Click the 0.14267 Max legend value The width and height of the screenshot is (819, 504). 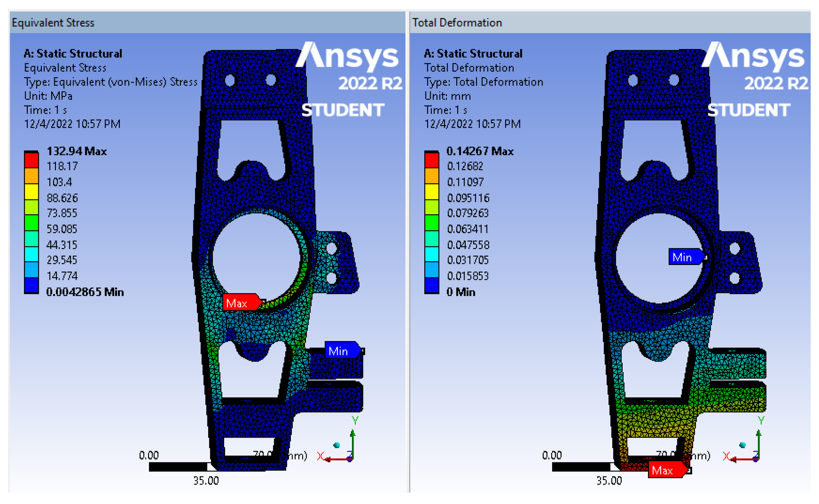click(480, 151)
